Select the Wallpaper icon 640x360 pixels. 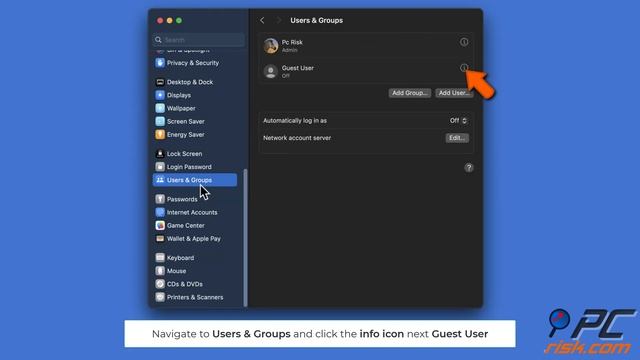pyautogui.click(x=160, y=108)
